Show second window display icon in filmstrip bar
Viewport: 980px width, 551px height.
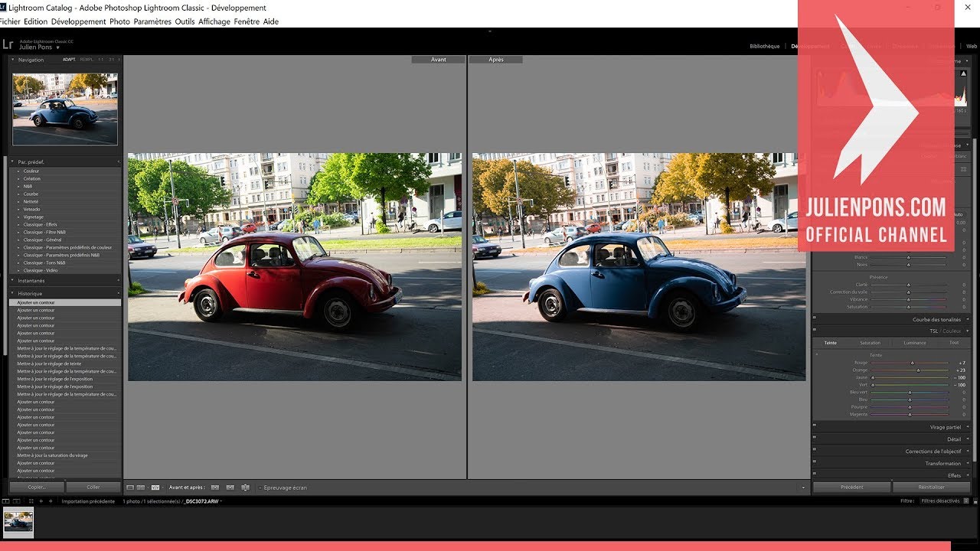point(16,501)
